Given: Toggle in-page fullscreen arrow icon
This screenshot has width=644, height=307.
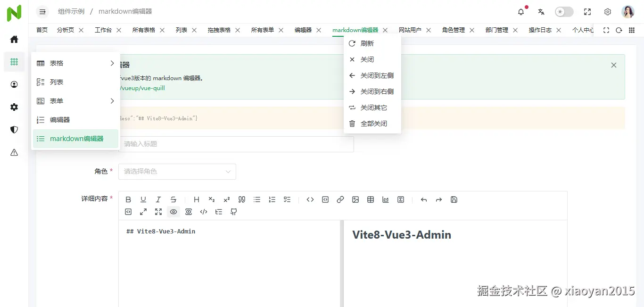Looking at the screenshot, I should click(x=143, y=212).
